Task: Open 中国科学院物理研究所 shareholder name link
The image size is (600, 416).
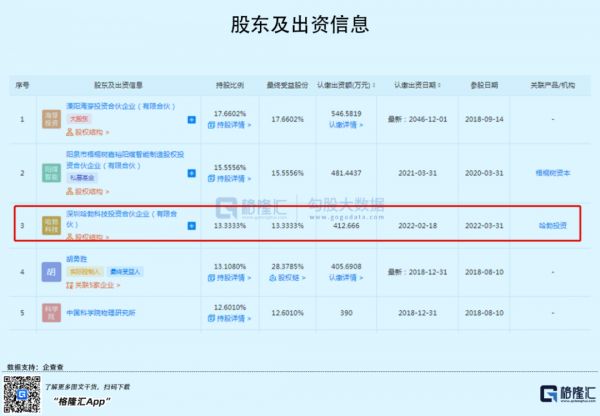Action: [112, 311]
